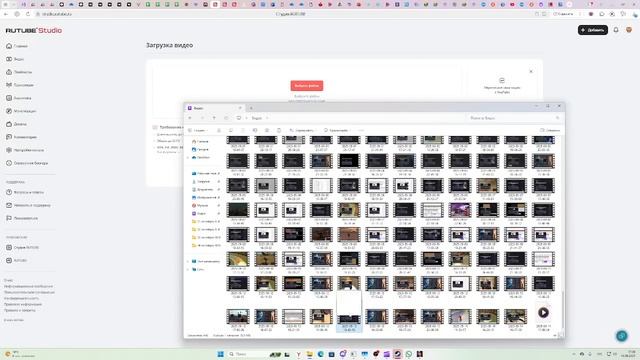
Task: Open Аналитика in Studio sidebar
Action: click(x=19, y=98)
